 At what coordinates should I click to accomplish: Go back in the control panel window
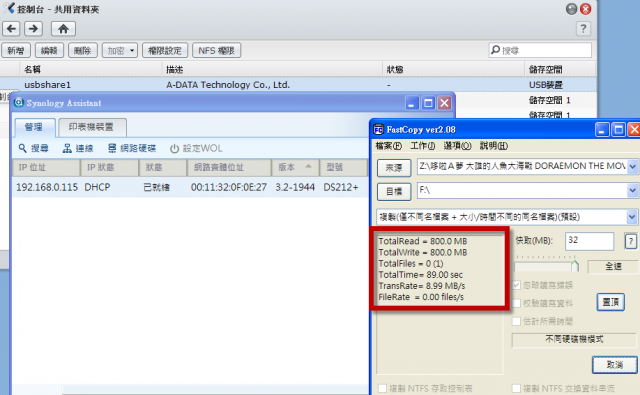point(11,29)
